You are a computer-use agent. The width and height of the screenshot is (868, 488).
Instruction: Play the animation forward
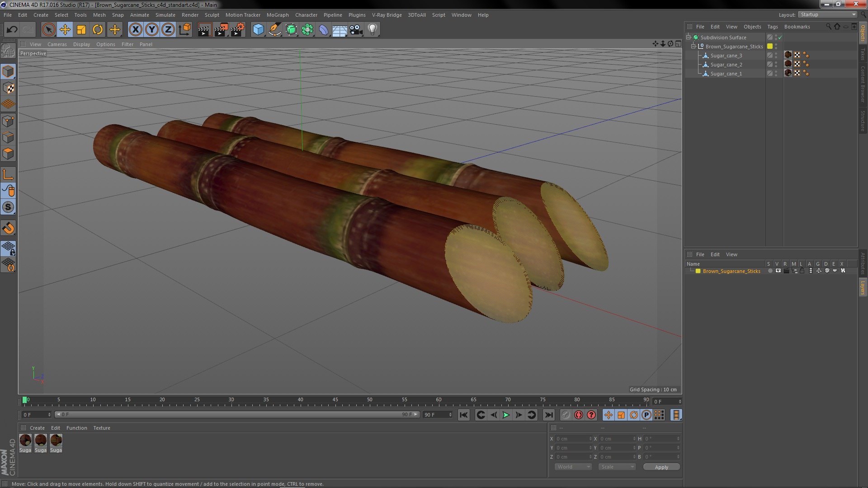click(506, 415)
